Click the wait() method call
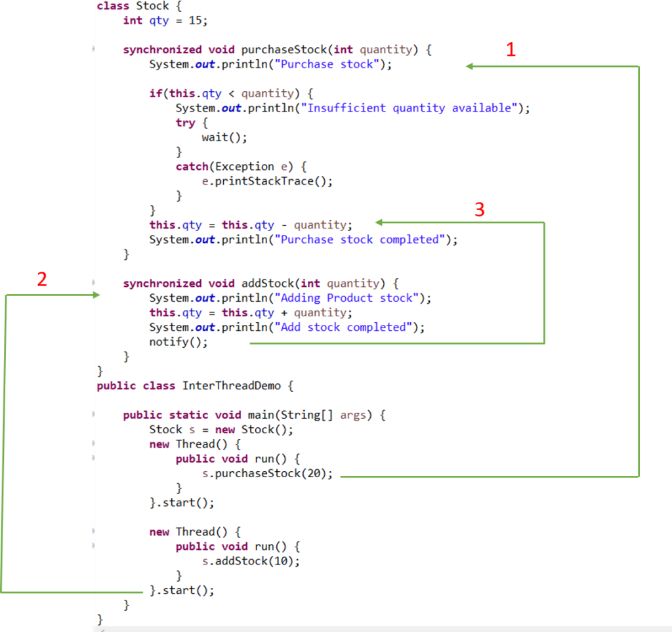Viewport: 672px width, 632px height. pyautogui.click(x=223, y=137)
